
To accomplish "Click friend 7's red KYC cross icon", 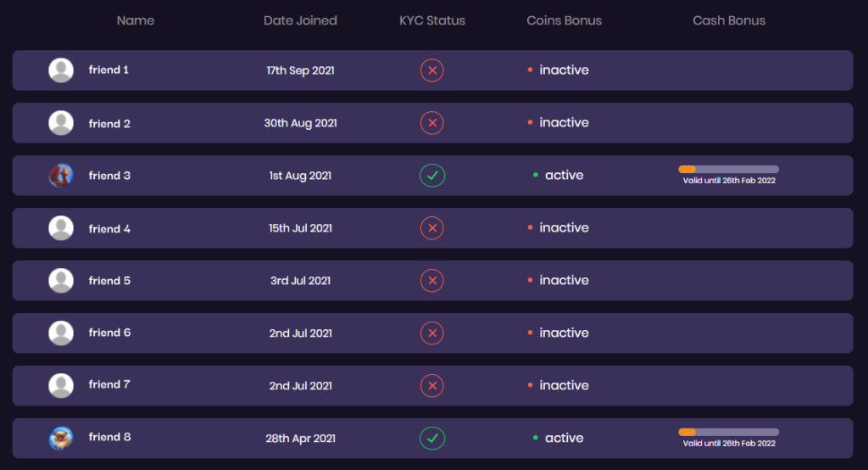I will [431, 386].
